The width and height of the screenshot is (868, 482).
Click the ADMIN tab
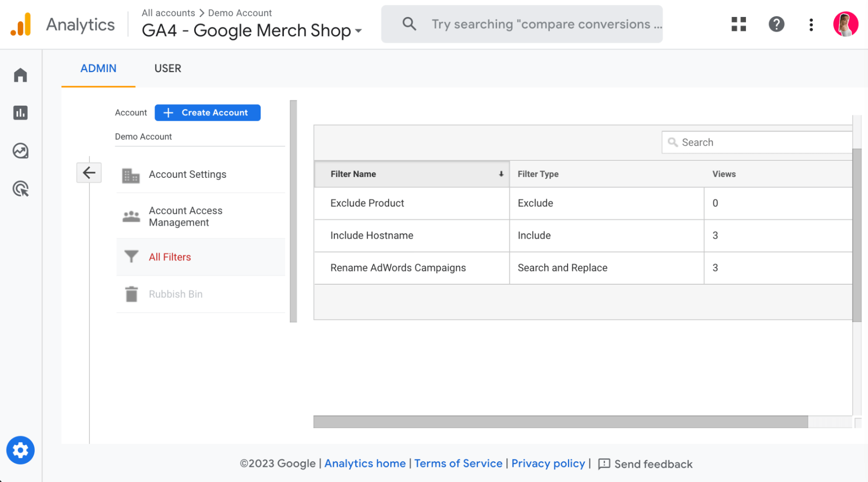coord(99,68)
